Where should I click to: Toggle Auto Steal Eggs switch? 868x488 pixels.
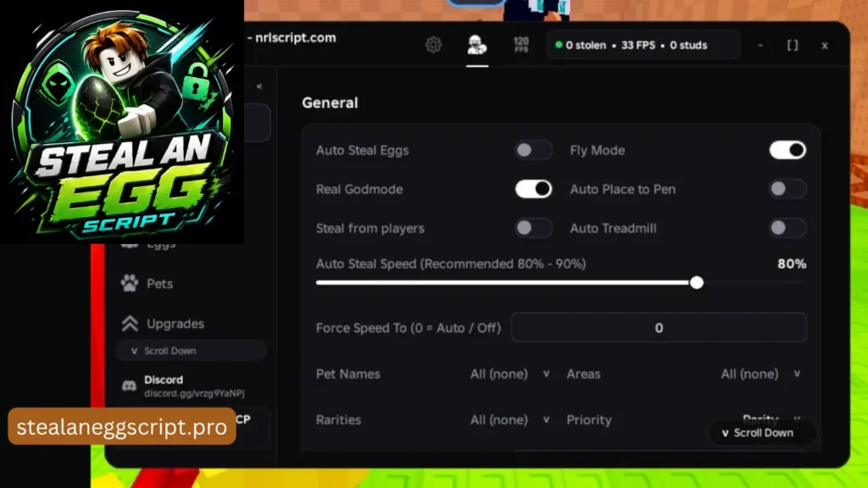pyautogui.click(x=533, y=150)
